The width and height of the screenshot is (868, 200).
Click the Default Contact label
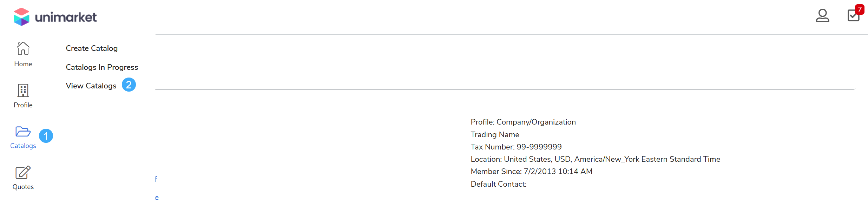coord(498,184)
